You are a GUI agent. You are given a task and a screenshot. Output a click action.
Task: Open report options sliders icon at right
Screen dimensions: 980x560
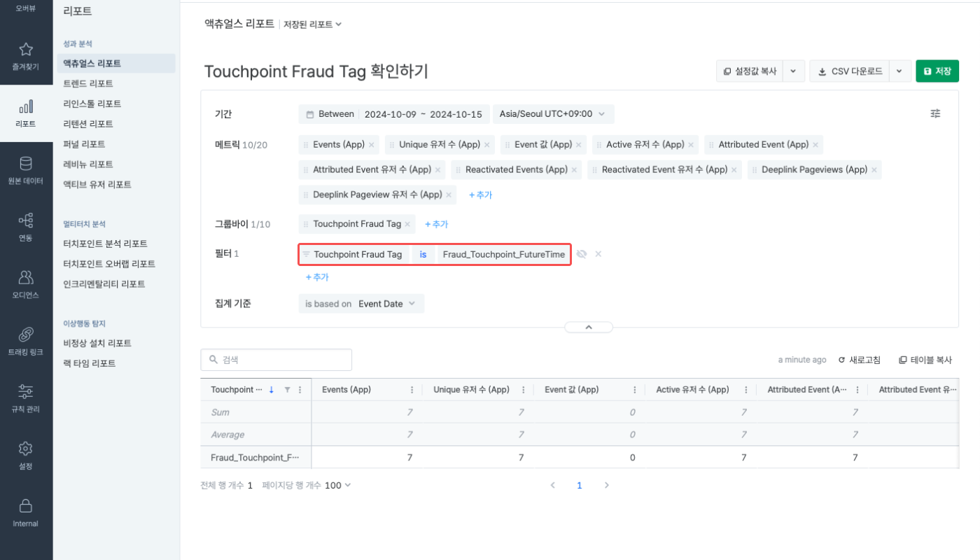pyautogui.click(x=935, y=113)
